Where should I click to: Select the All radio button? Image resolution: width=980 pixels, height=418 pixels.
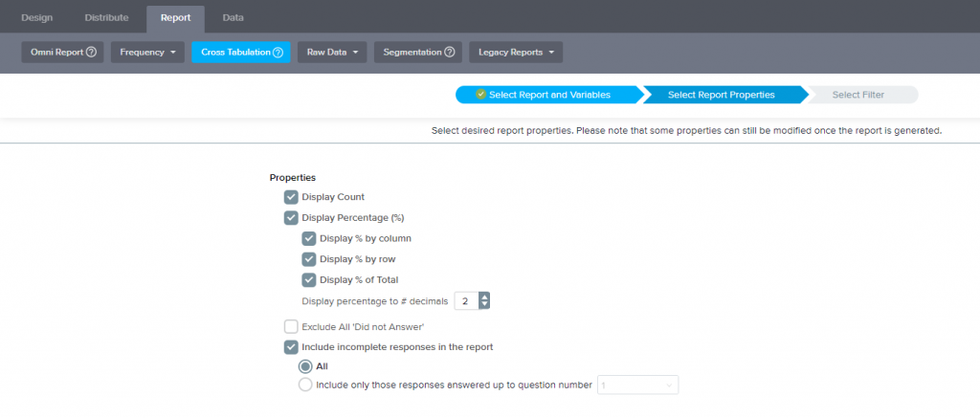click(x=305, y=366)
